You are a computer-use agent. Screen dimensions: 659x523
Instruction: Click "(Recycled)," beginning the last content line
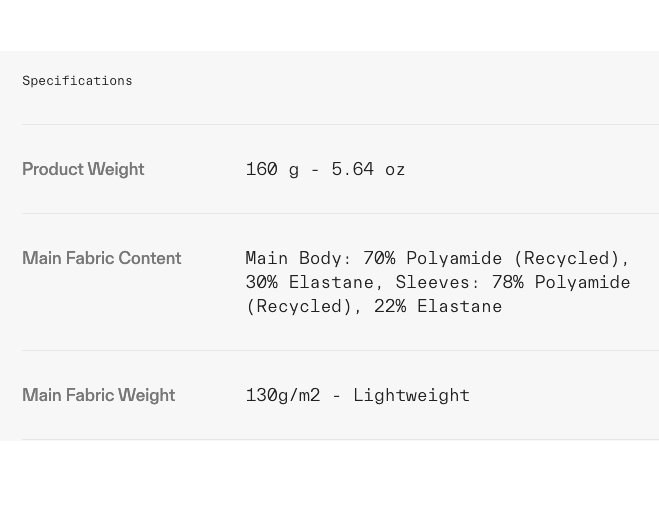(x=304, y=306)
